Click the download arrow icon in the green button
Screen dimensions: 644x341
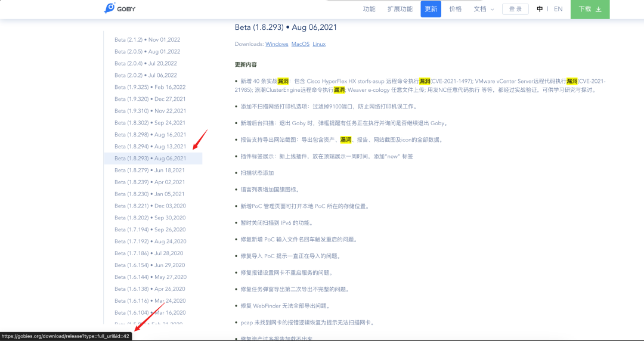coord(599,9)
